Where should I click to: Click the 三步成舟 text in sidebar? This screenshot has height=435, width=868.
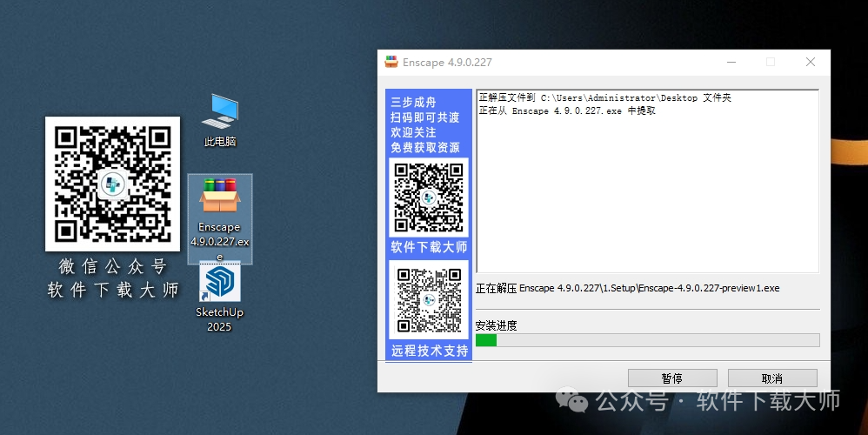point(413,102)
